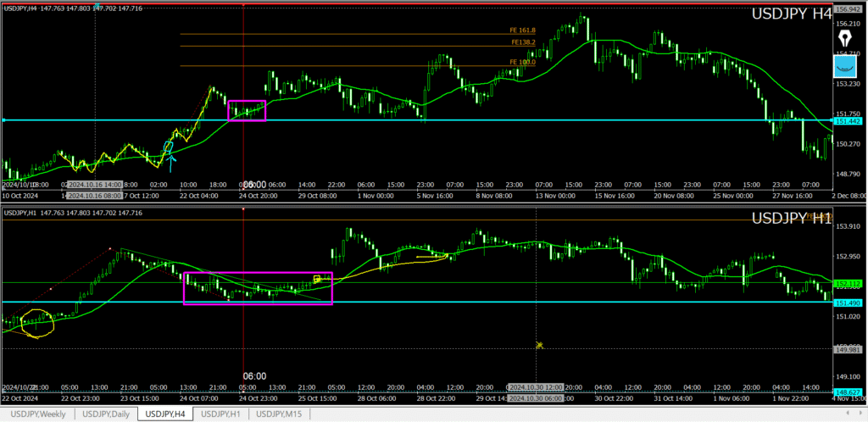The image size is (868, 422).
Task: Select the FE 100.0 Fibonacci level label
Action: click(x=522, y=62)
